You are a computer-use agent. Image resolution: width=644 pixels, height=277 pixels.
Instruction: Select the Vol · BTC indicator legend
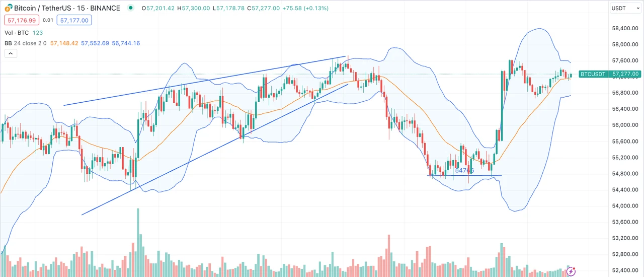(16, 32)
